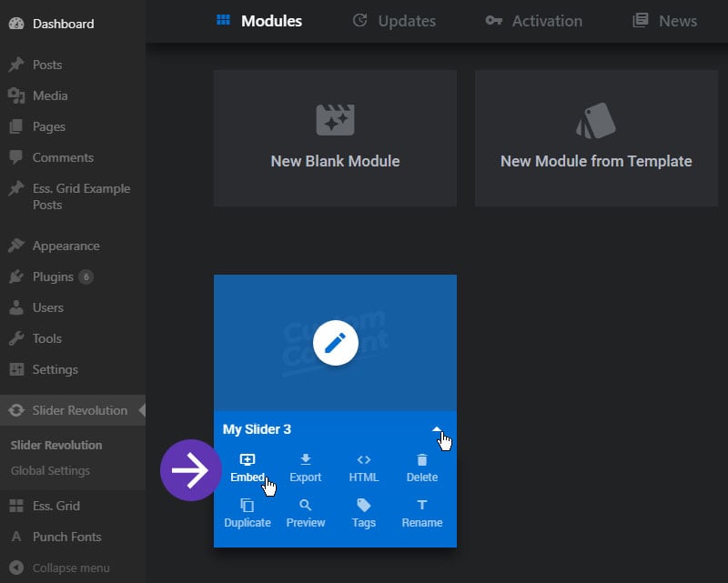The height and width of the screenshot is (583, 728).
Task: Switch to the Modules tab
Action: [259, 21]
